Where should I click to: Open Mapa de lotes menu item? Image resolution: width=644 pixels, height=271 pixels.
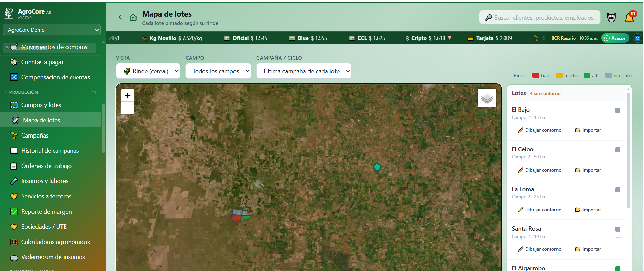[x=51, y=120]
